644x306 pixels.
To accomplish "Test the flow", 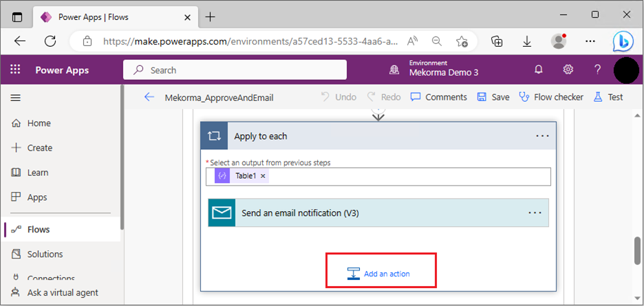I will [608, 97].
